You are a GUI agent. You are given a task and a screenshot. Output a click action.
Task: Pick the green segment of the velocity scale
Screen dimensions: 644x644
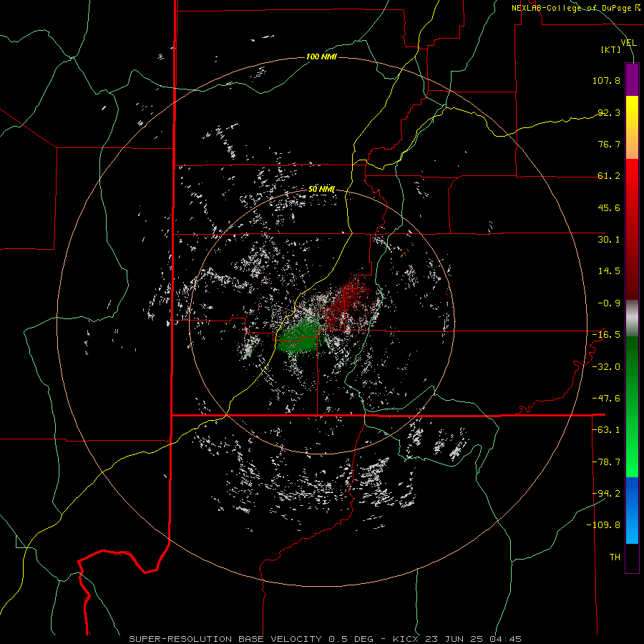pyautogui.click(x=632, y=406)
